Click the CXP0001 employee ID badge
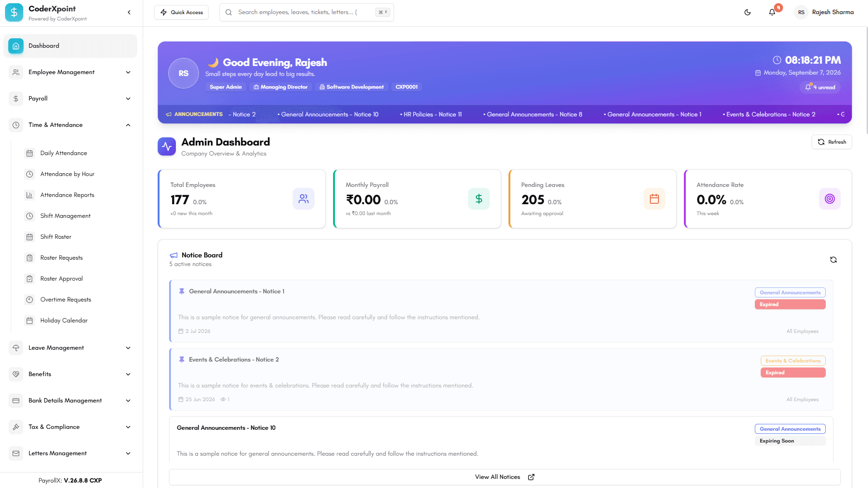The image size is (868, 488). point(407,87)
